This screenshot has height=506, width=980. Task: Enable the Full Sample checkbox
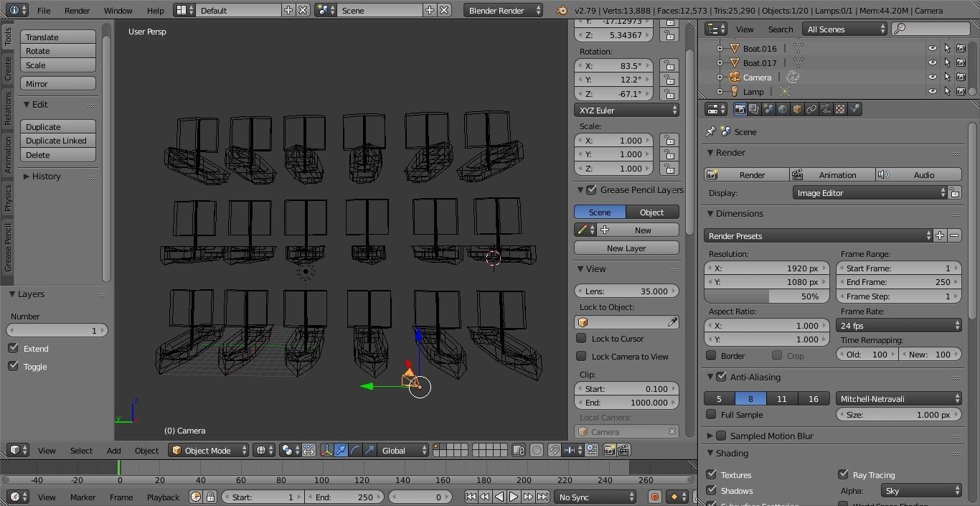711,414
